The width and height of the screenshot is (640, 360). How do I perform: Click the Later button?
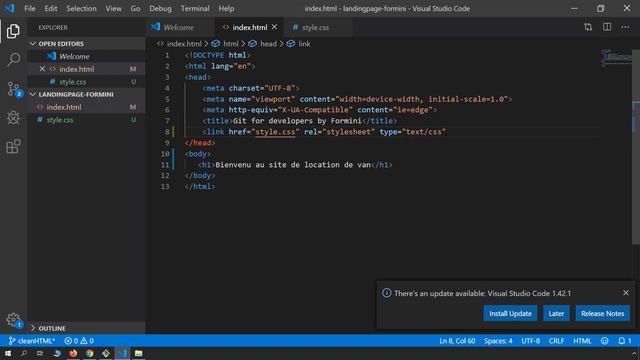pyautogui.click(x=556, y=313)
